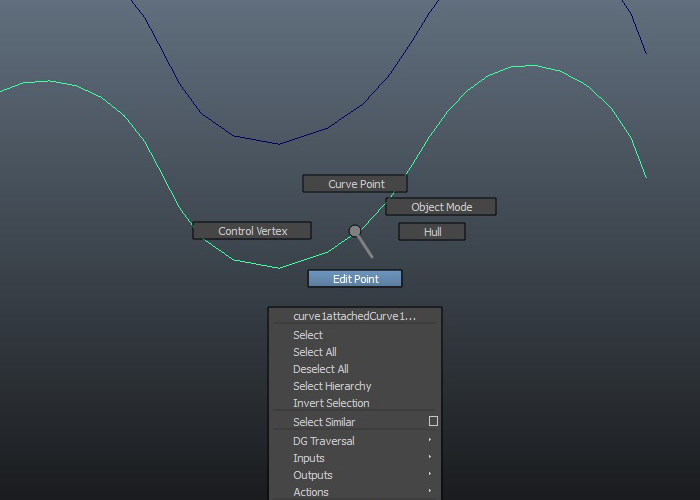Viewport: 700px width, 500px height.
Task: Choose Hull in the marking menu
Action: click(x=432, y=232)
